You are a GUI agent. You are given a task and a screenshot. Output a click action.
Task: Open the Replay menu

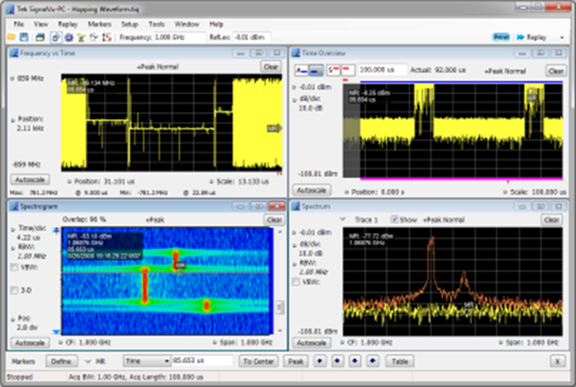(68, 24)
